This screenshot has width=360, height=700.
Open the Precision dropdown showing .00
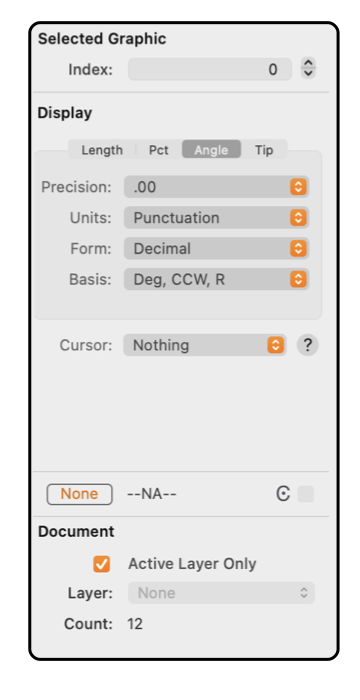tap(216, 187)
